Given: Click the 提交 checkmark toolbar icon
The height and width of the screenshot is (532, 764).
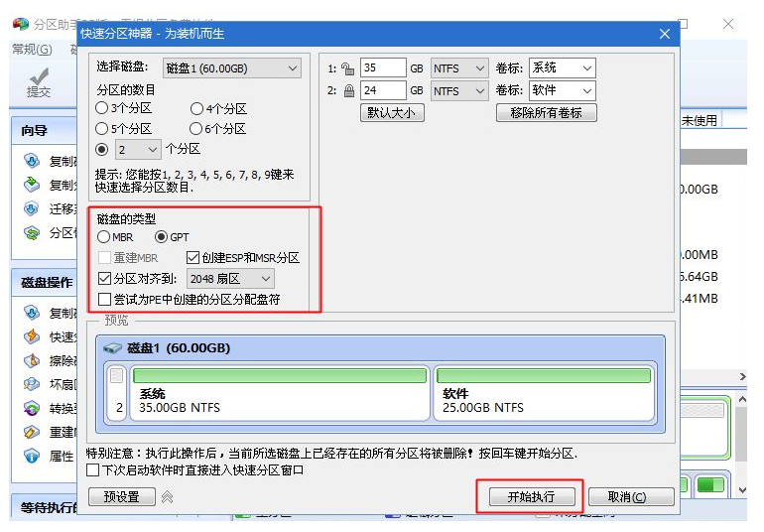Looking at the screenshot, I should [40, 76].
